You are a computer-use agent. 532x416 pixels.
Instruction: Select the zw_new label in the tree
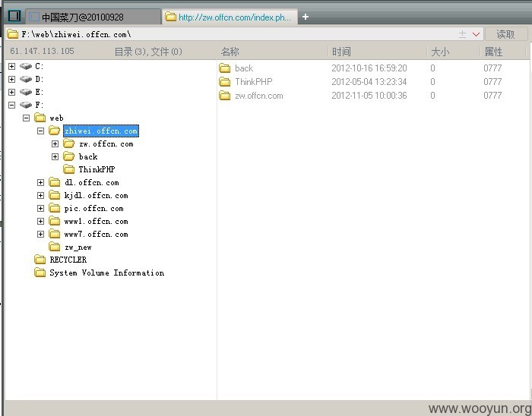pos(78,247)
